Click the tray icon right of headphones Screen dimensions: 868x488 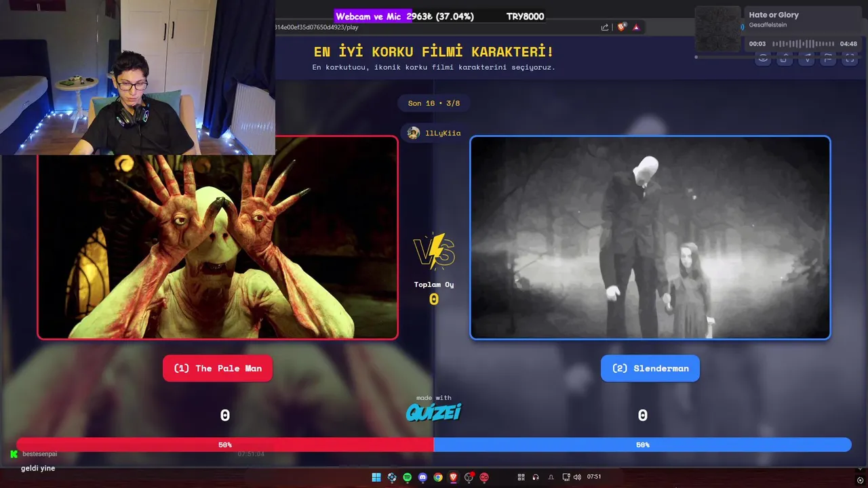551,477
